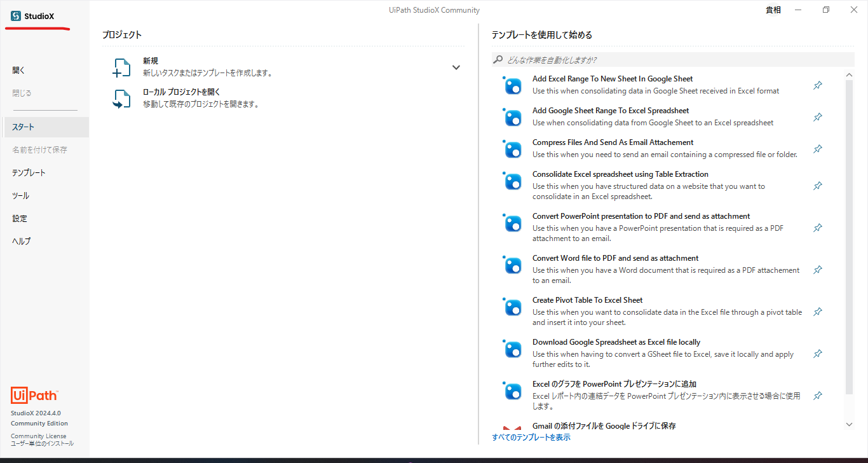Image resolution: width=868 pixels, height=463 pixels.
Task: Pin the Consolidate Excel spreadsheet template
Action: coord(818,186)
